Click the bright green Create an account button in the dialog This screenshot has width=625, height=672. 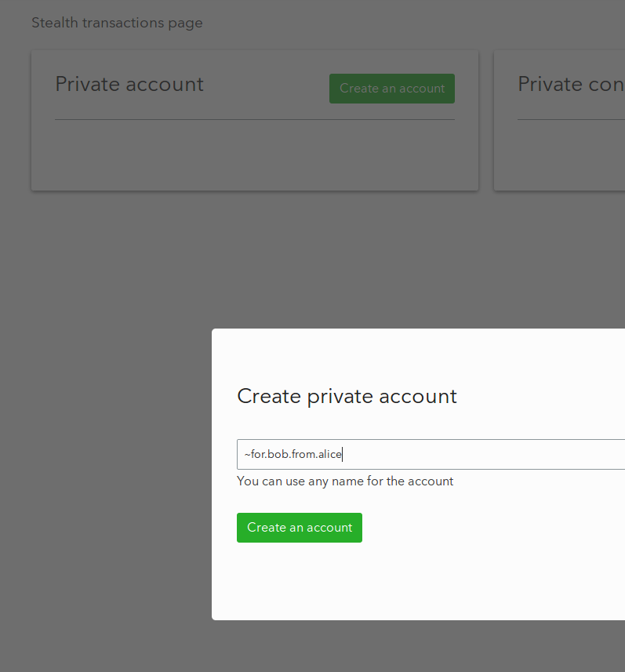(x=300, y=528)
